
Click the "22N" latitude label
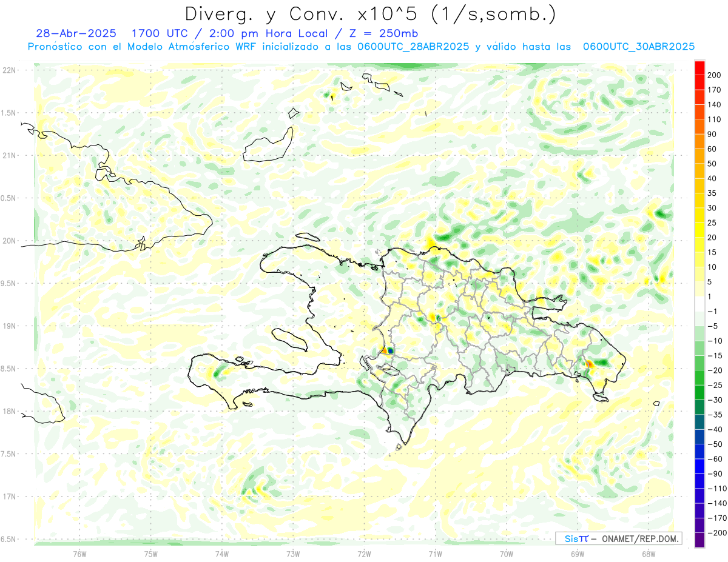[9, 70]
